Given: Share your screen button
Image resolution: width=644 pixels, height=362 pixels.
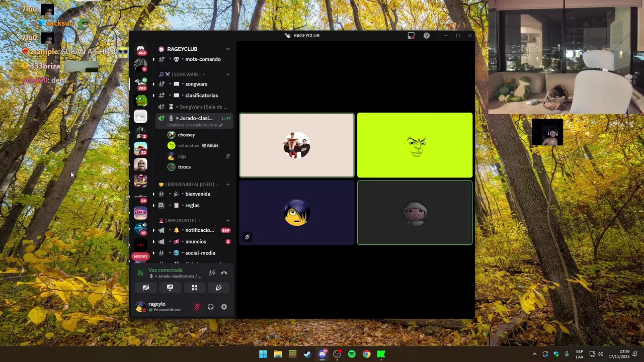Looking at the screenshot, I should pos(170,288).
